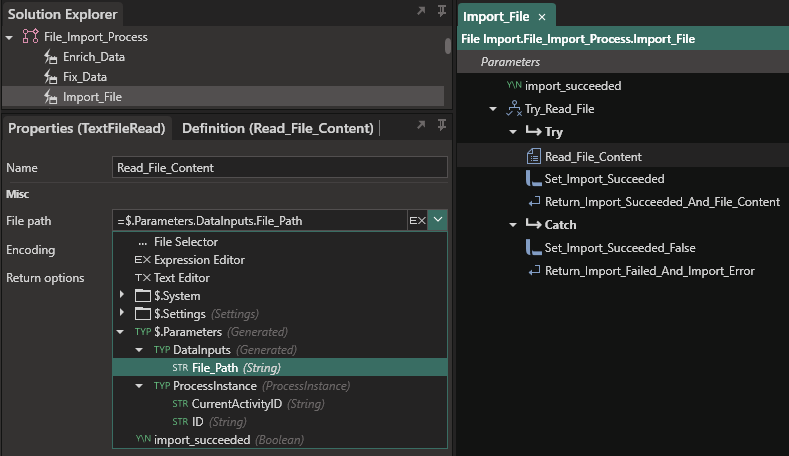Collapse the File_Import_Process tree node
789x456 pixels.
[x=9, y=37]
